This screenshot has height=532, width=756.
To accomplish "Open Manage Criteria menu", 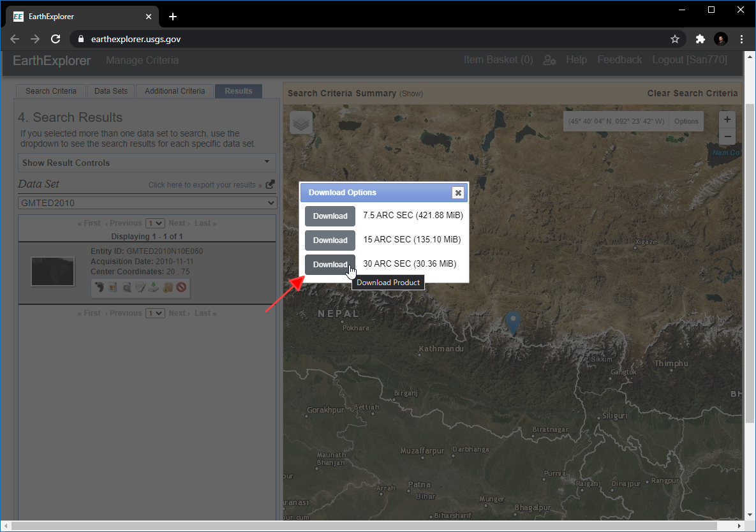I will pyautogui.click(x=142, y=60).
